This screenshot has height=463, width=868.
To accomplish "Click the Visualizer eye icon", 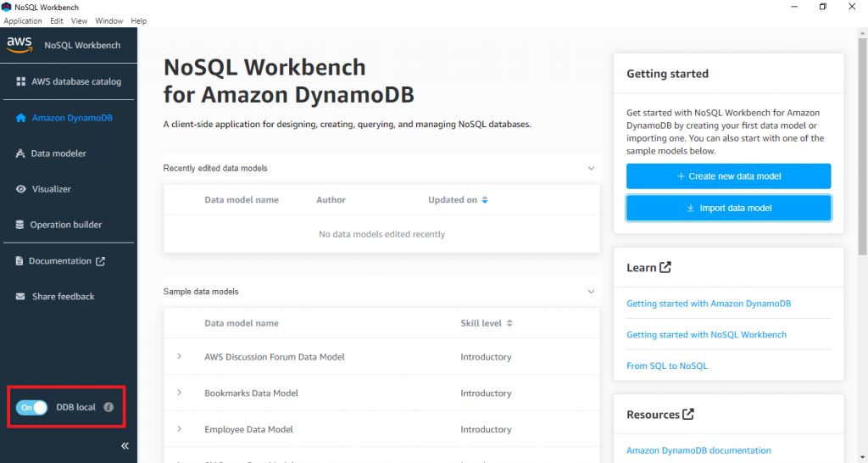I will 21,189.
